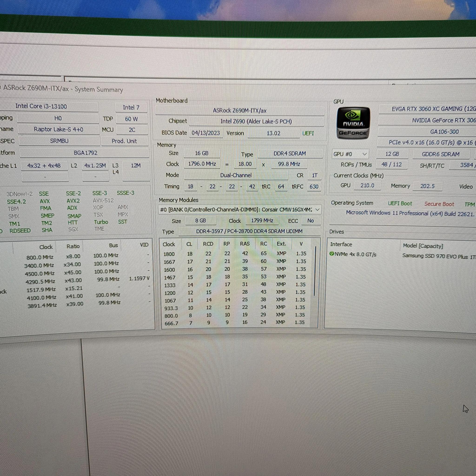Image resolution: width=476 pixels, height=476 pixels.
Task: Click the NVMe 4x 8.0 GT/s interface text
Action: click(355, 254)
